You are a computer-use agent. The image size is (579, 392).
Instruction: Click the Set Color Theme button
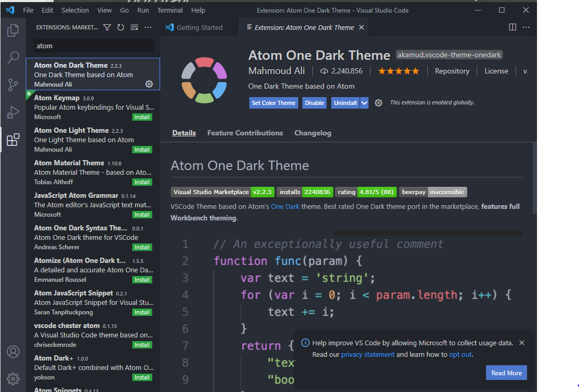[273, 103]
